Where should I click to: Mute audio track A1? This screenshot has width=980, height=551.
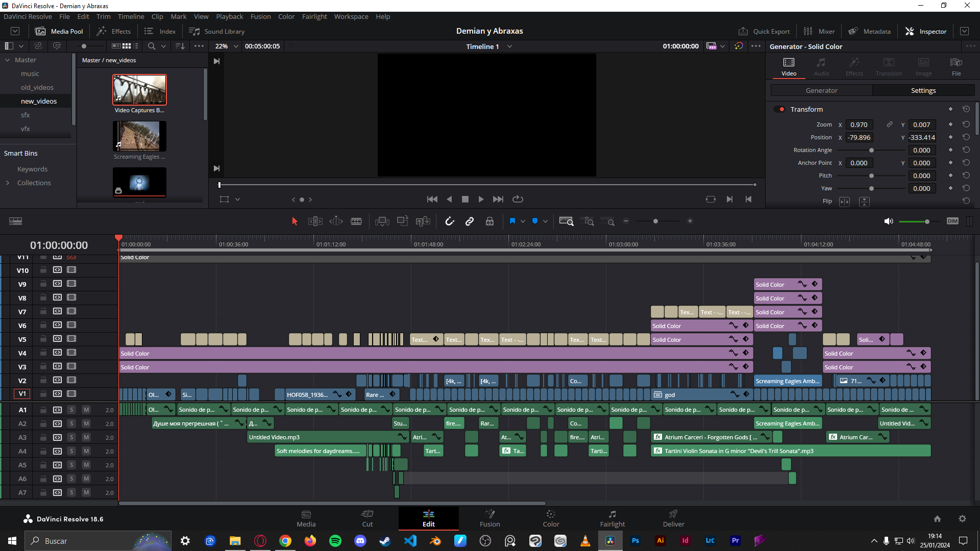tap(86, 410)
